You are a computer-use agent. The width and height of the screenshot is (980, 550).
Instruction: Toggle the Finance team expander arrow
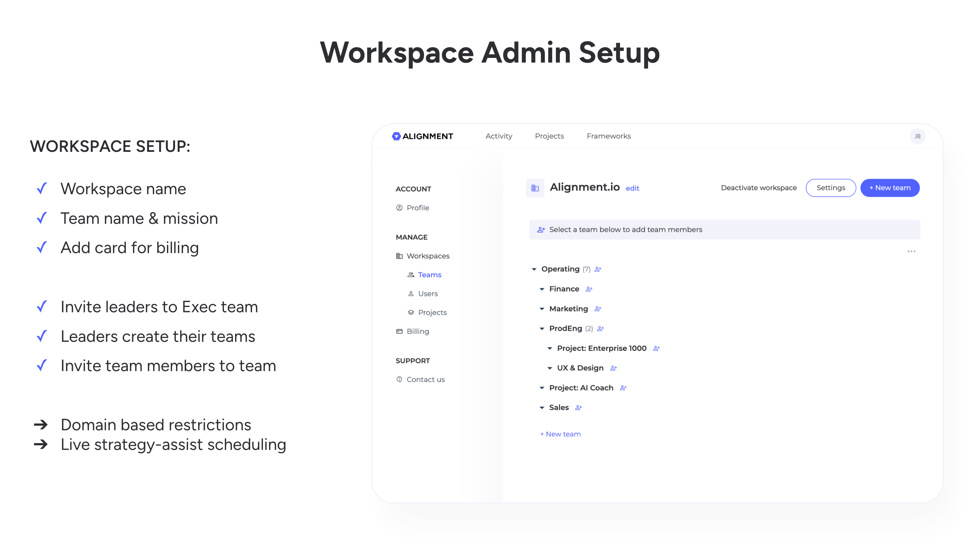[x=542, y=289]
